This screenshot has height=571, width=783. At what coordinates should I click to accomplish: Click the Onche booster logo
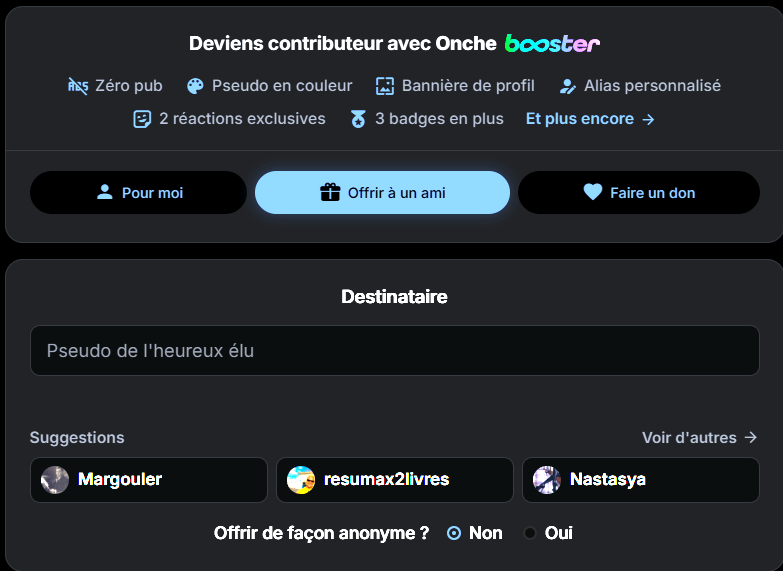552,43
